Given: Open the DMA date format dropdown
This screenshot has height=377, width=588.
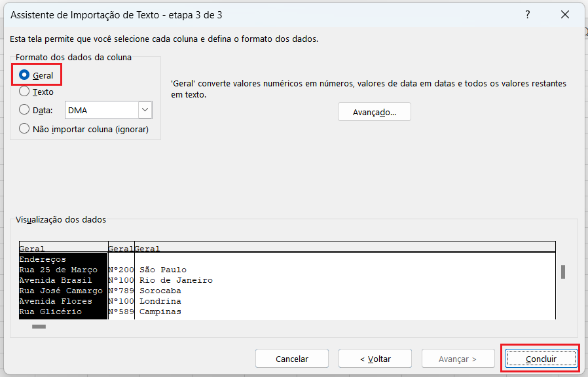Looking at the screenshot, I should (145, 110).
